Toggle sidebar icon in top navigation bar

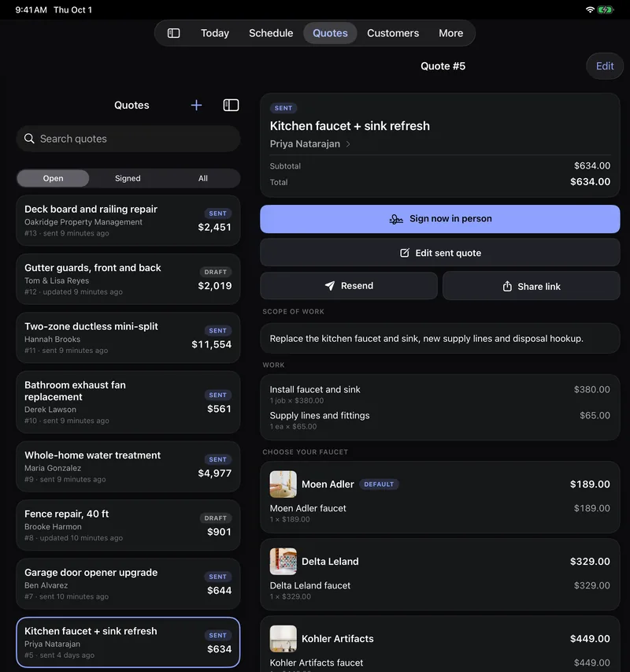tap(173, 33)
